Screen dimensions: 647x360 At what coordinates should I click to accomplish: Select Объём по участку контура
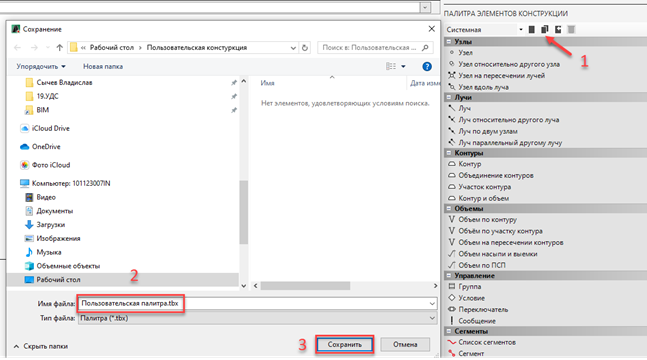501,231
